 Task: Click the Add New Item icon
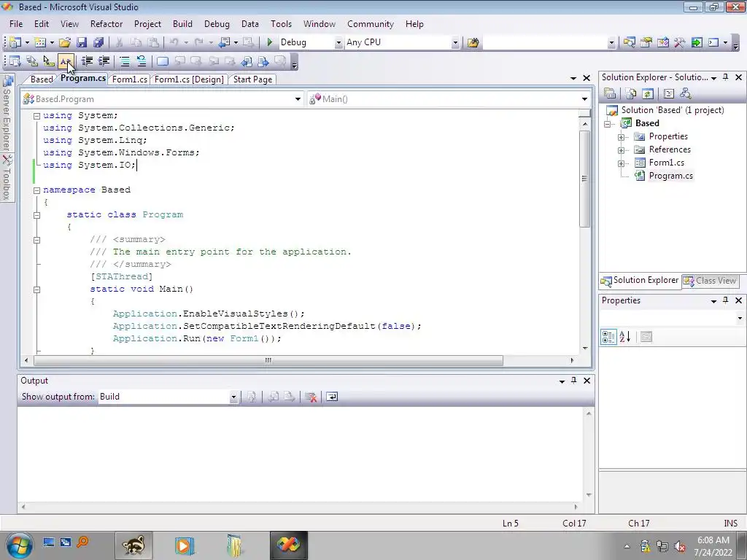pyautogui.click(x=40, y=42)
